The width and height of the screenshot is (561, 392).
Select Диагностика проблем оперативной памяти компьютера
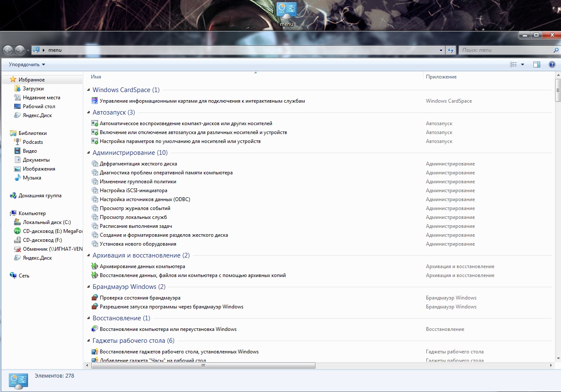coord(166,173)
